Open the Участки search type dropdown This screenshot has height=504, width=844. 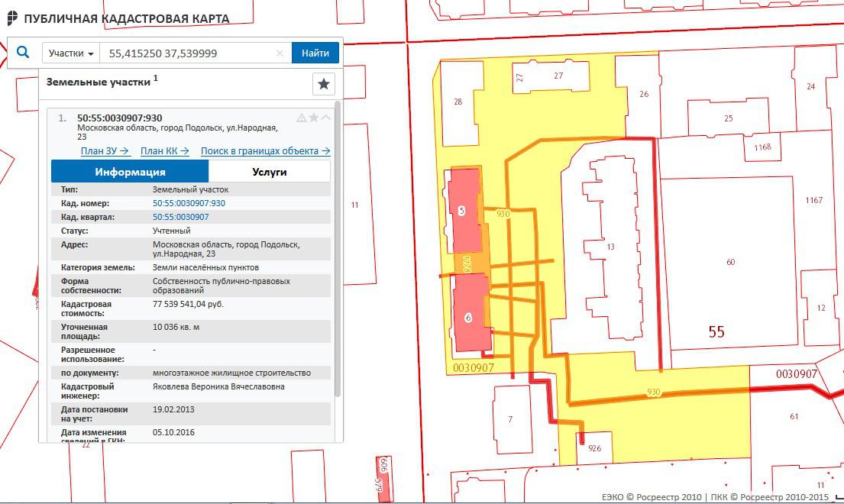point(71,53)
